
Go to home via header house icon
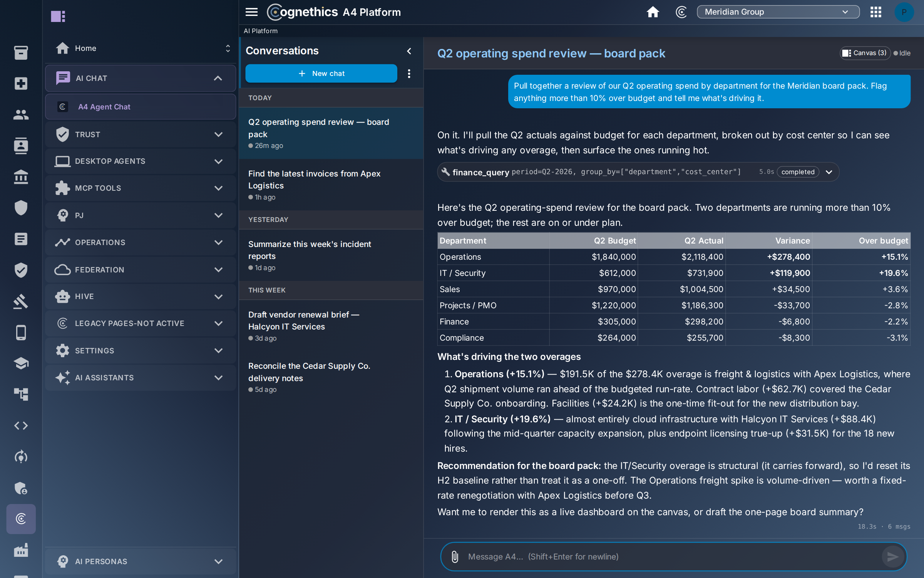click(653, 12)
